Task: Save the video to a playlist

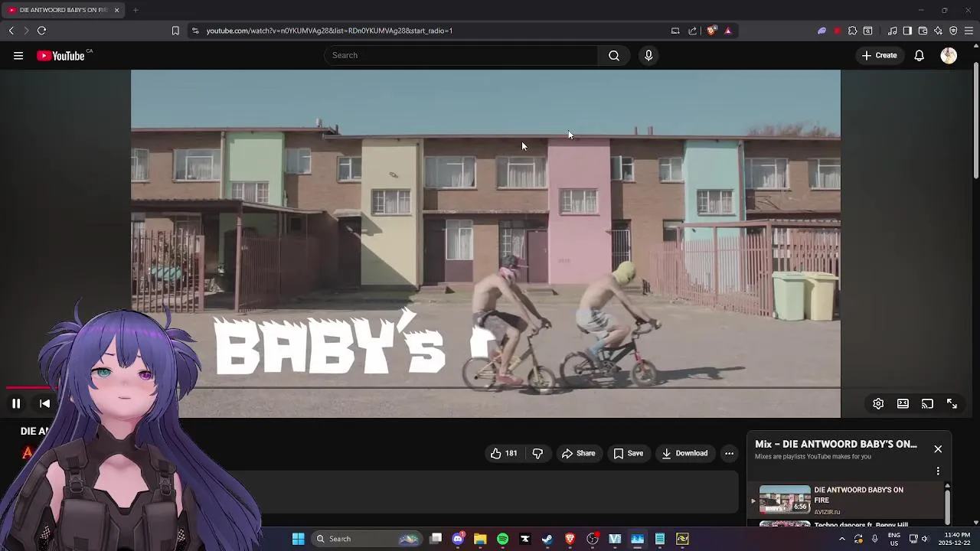Action: [x=629, y=453]
